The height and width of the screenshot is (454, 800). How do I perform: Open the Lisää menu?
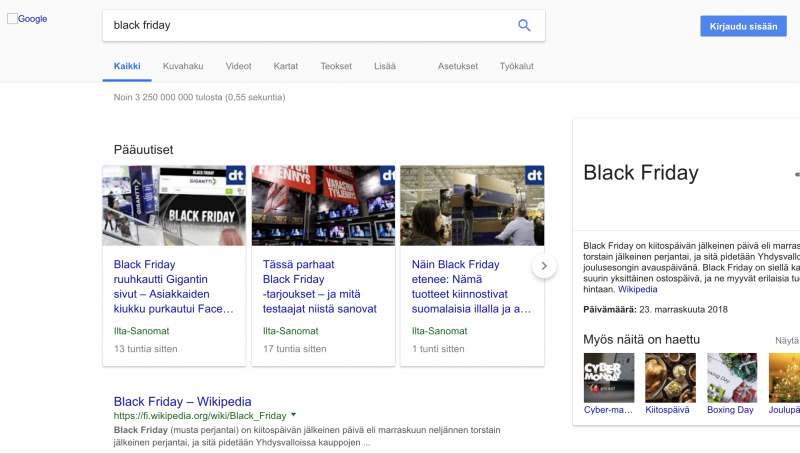point(385,66)
